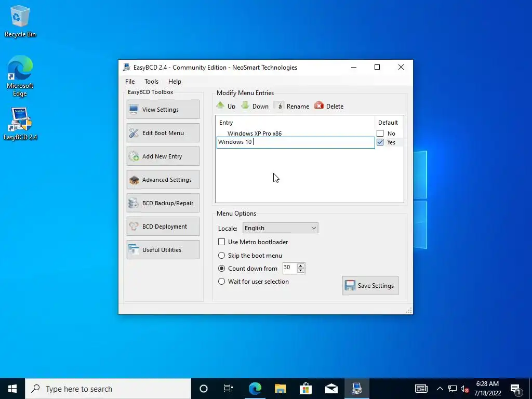The height and width of the screenshot is (399, 532).
Task: Open BCD Backup/Repair
Action: (163, 203)
